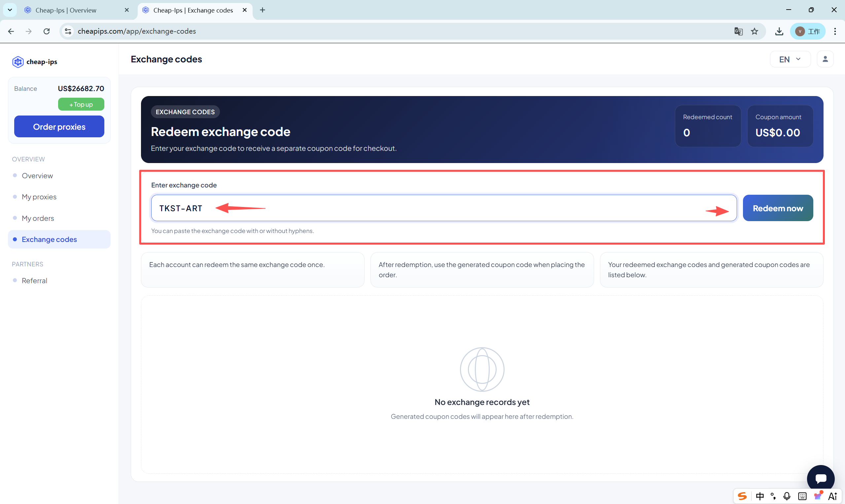Open the user account profile icon

[825, 59]
